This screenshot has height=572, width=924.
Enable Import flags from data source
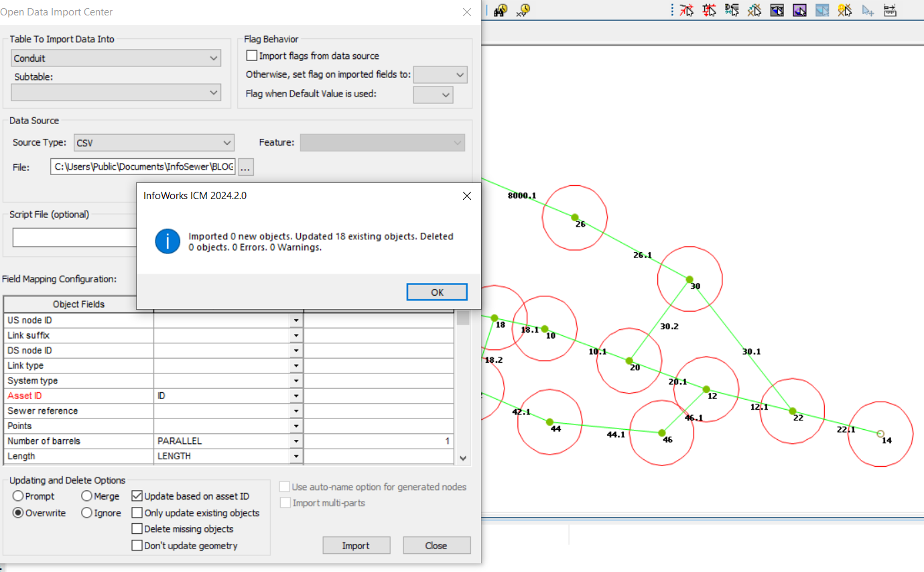(x=251, y=56)
